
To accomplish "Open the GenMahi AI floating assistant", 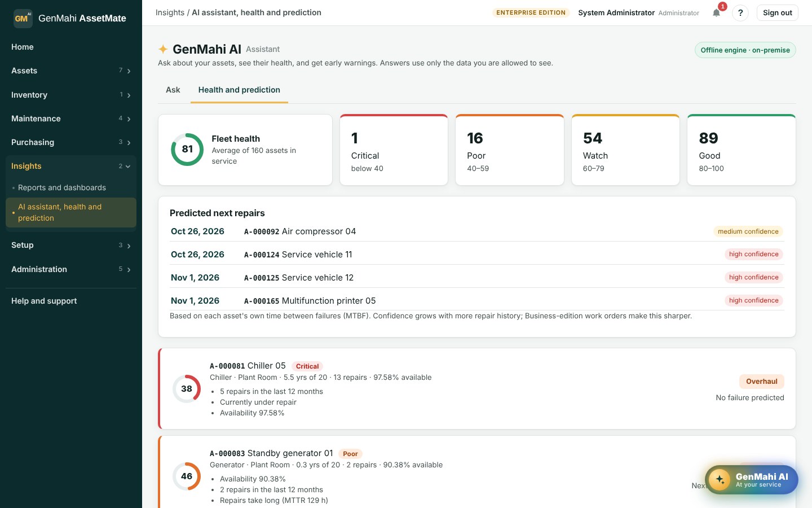I will 751,480.
